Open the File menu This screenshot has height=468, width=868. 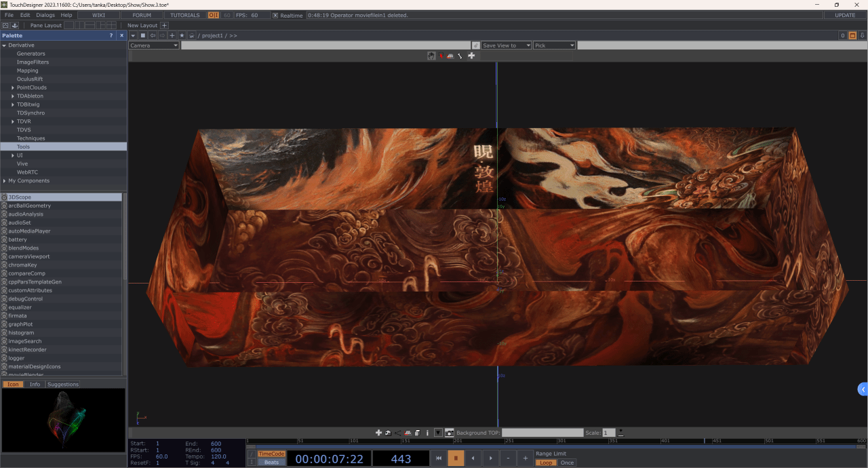click(9, 15)
